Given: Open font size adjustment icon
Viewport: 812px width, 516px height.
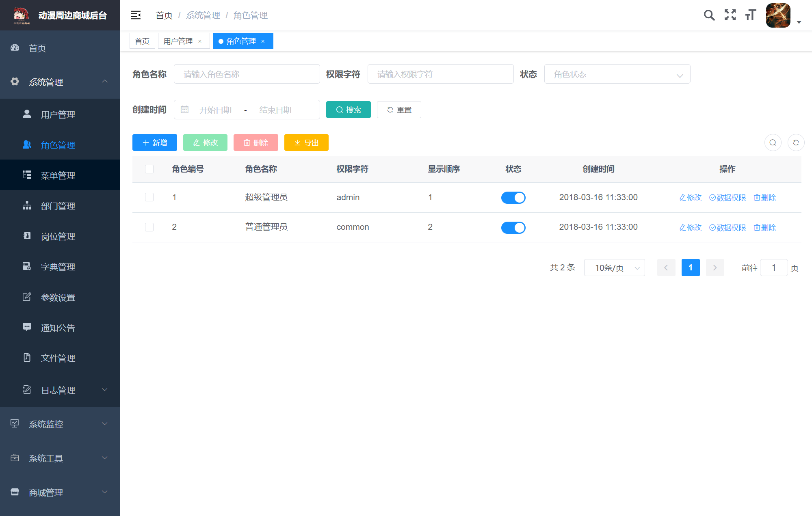Looking at the screenshot, I should point(751,15).
